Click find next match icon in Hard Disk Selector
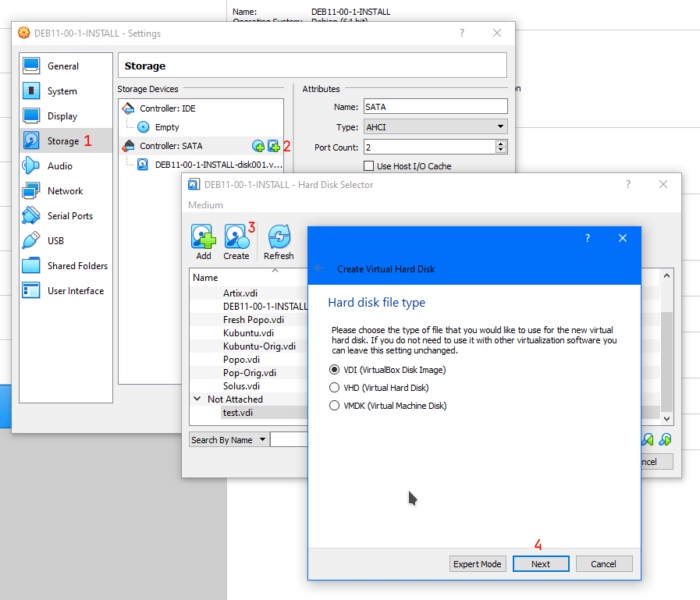 (665, 440)
